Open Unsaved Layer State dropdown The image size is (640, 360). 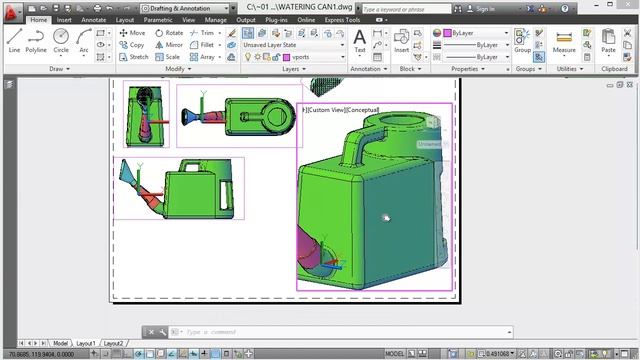pyautogui.click(x=294, y=45)
